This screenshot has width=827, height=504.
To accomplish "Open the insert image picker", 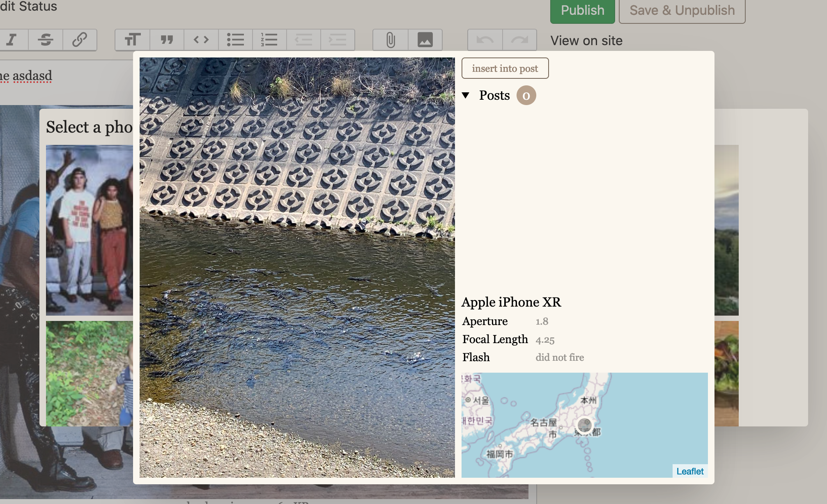I will [x=425, y=40].
